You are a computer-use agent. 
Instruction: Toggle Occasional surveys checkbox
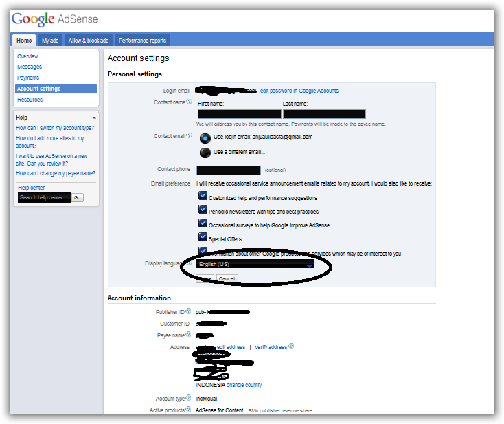point(203,223)
